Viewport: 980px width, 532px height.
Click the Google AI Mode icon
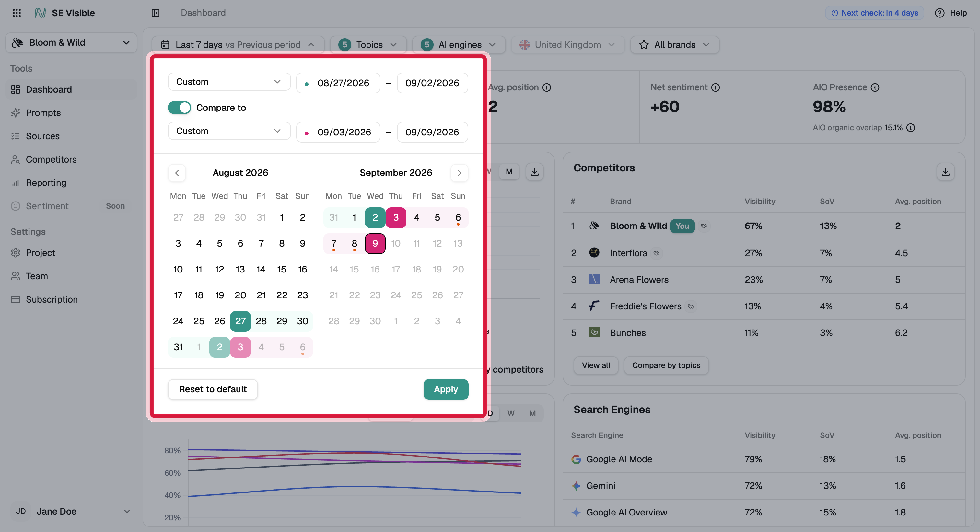576,459
